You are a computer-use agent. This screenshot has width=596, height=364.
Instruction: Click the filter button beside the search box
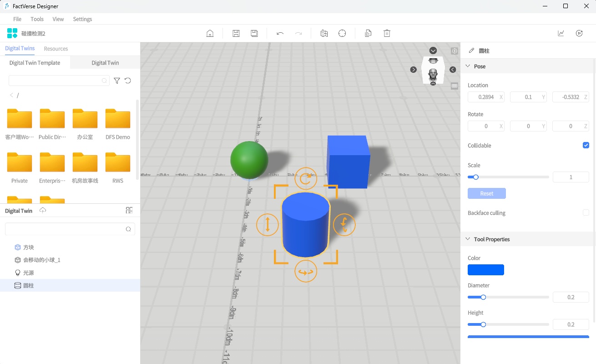117,80
